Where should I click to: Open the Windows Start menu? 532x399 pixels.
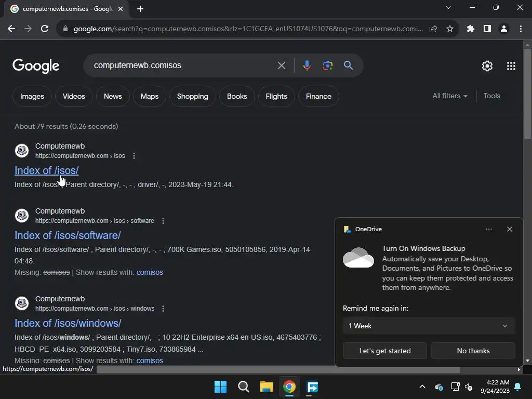tap(220, 387)
